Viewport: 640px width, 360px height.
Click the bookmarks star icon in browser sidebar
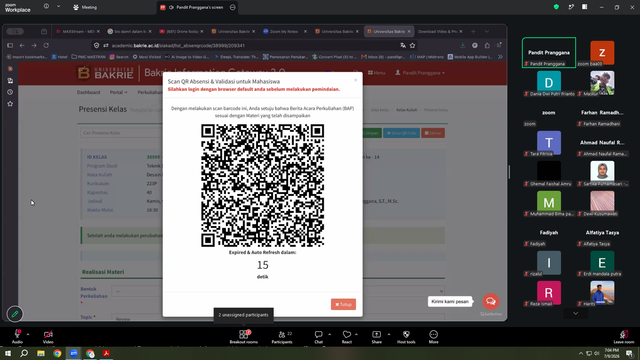click(10, 104)
